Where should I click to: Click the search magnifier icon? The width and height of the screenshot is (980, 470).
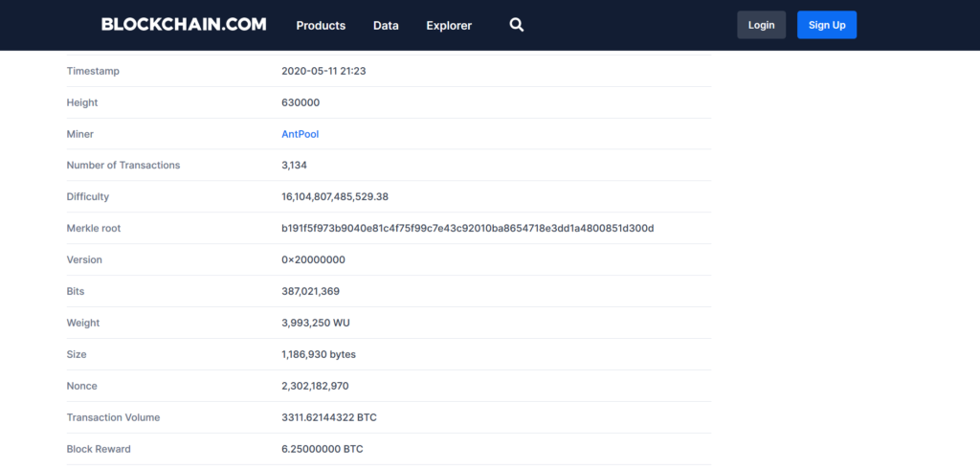click(516, 25)
